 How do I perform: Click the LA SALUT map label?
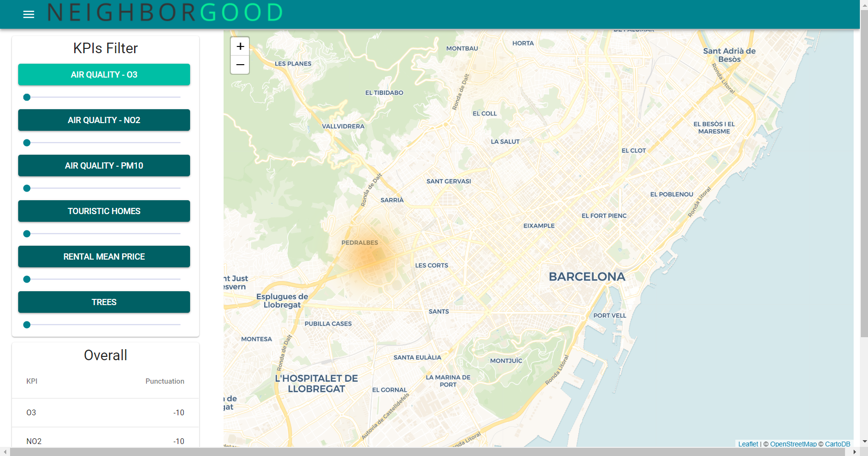pos(505,142)
